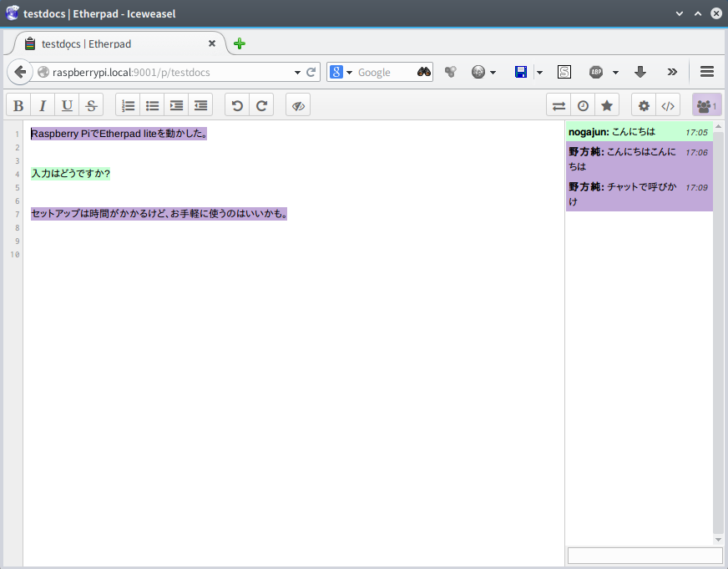Click the floppy disk save icon

click(x=521, y=72)
